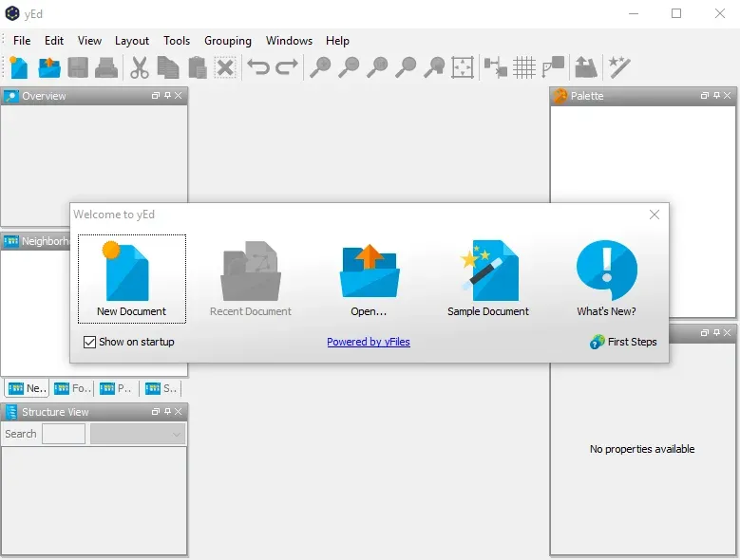Open the Layout menu
Screen dimensions: 740x560
132,41
